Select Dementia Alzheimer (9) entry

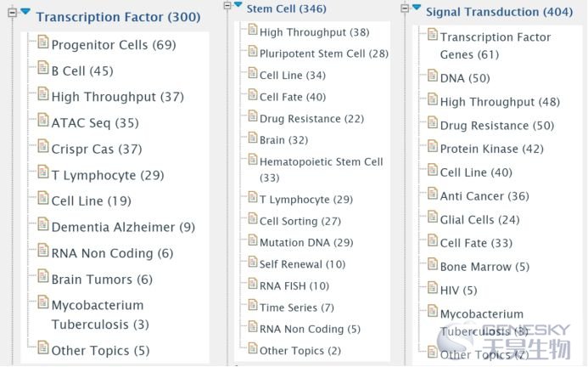coord(123,228)
